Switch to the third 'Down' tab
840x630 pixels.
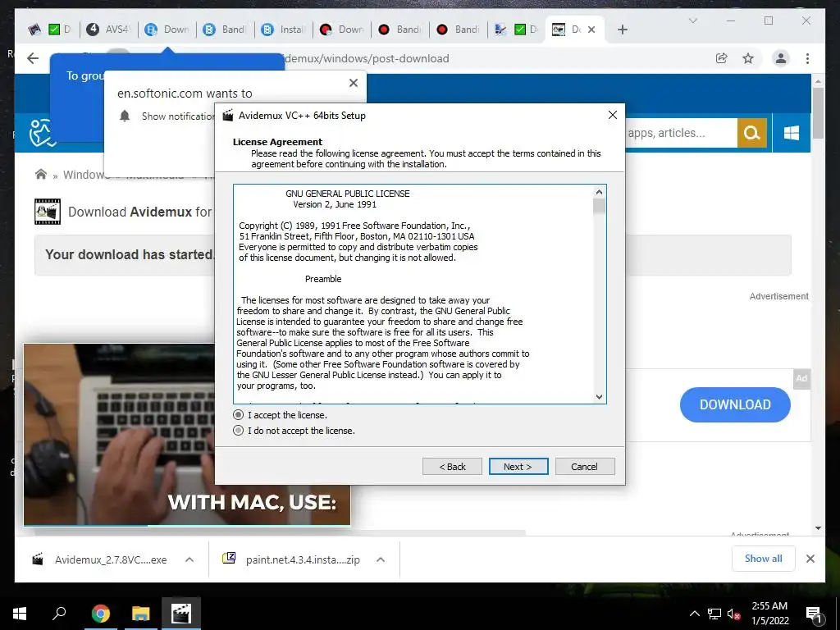click(167, 29)
